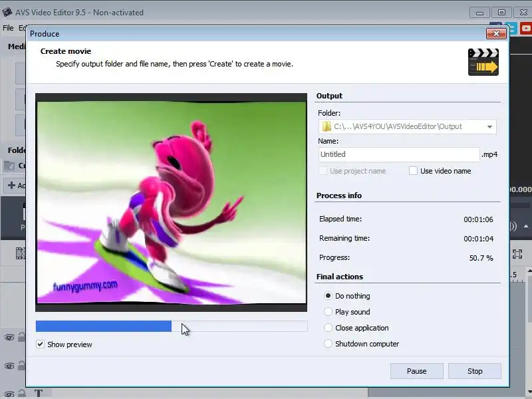532x399 pixels.
Task: Select the Do nothing radio button
Action: click(x=328, y=296)
